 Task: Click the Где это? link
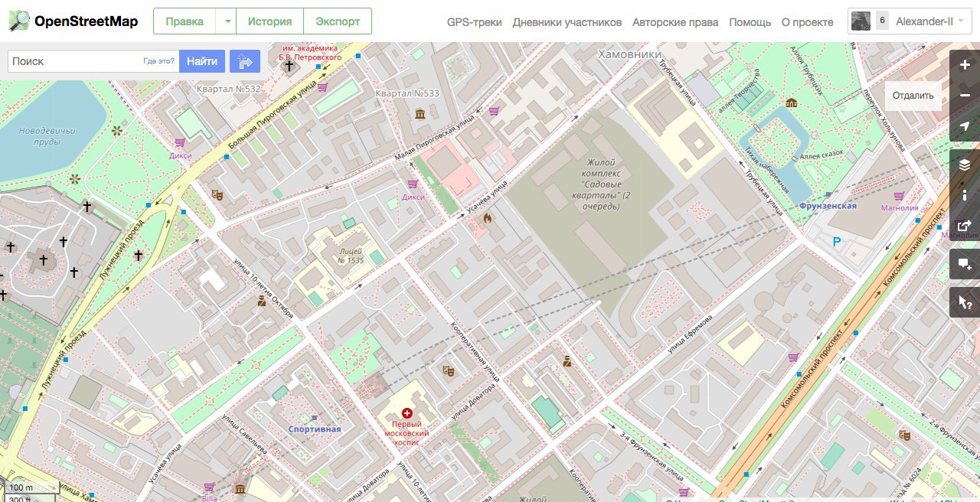point(158,61)
